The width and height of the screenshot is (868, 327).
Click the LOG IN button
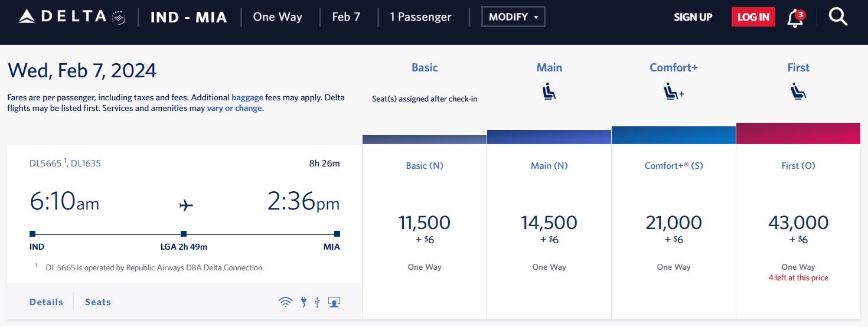pos(753,17)
